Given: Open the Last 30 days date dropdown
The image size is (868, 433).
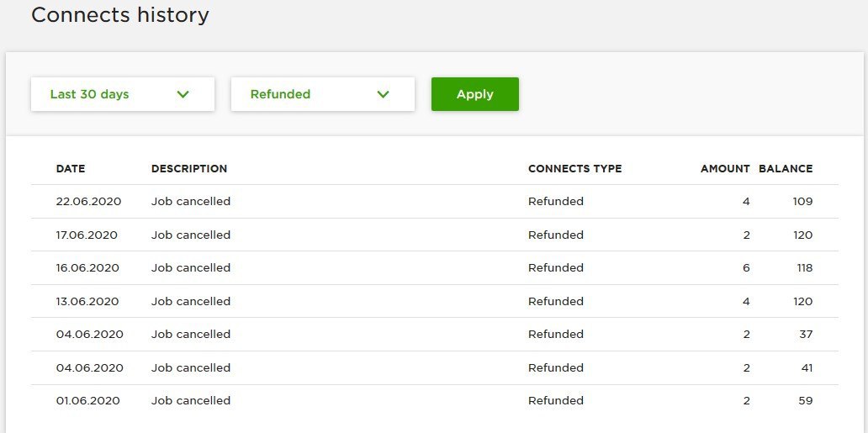Looking at the screenshot, I should [x=122, y=94].
